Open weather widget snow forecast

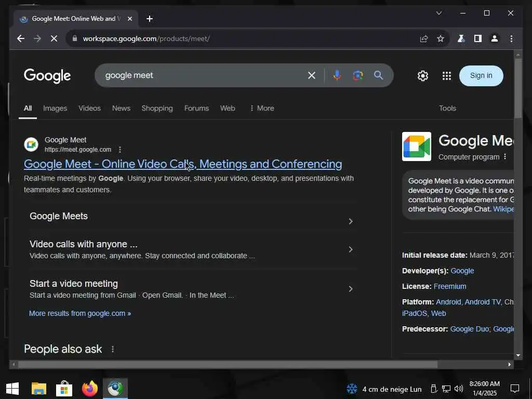pyautogui.click(x=384, y=389)
